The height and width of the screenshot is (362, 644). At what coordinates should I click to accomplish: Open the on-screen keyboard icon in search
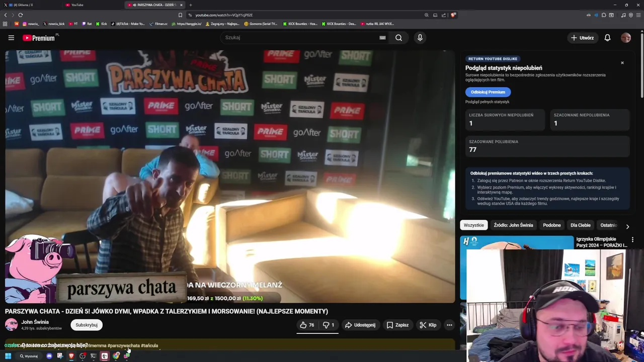point(382,38)
